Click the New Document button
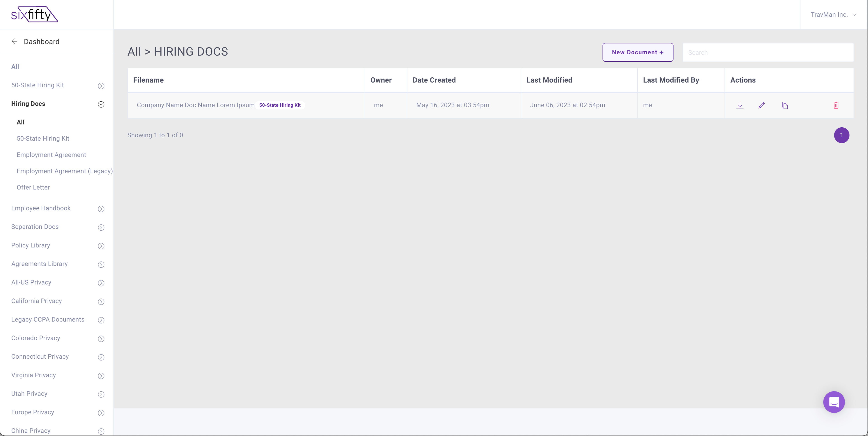The width and height of the screenshot is (868, 436). [x=637, y=52]
